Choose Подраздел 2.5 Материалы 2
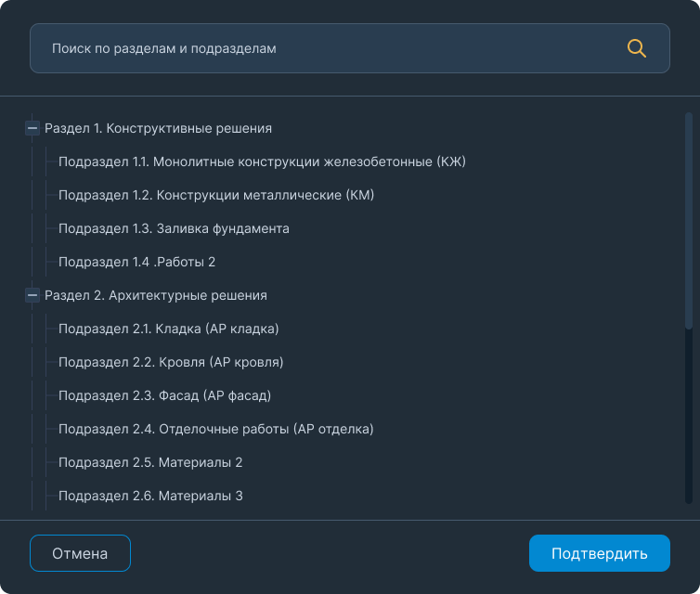The width and height of the screenshot is (700, 594). (150, 463)
